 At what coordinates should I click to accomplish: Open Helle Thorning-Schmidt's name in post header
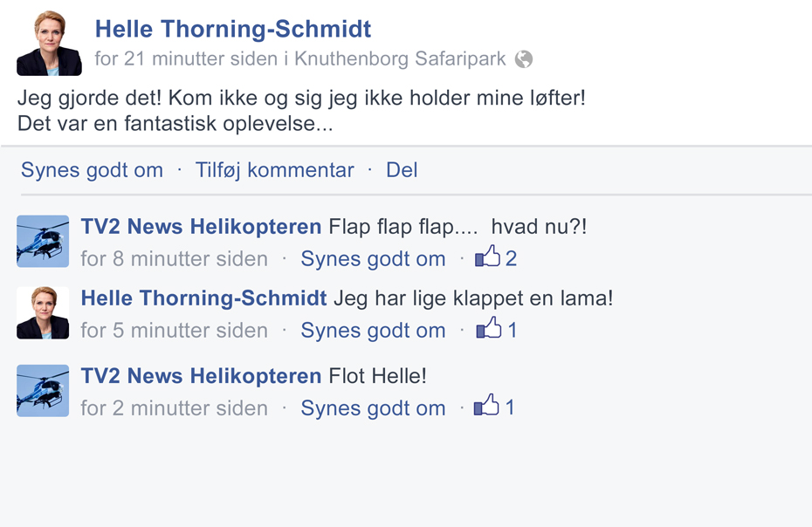233,29
